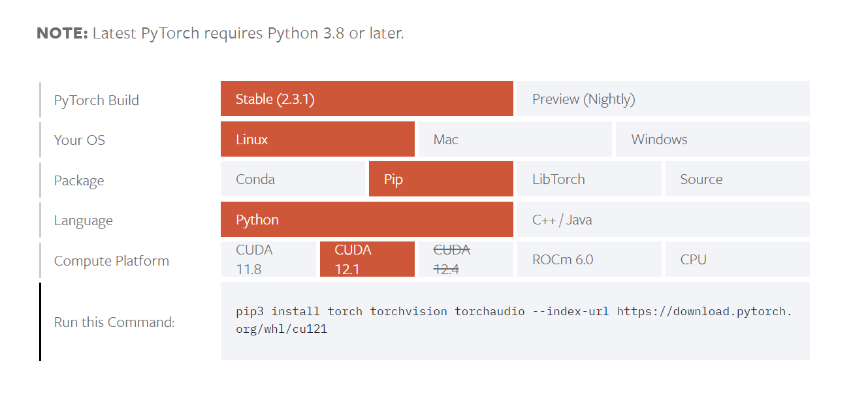Screen dimensions: 868x402
Task: Choose the Source package option
Action: pos(737,179)
